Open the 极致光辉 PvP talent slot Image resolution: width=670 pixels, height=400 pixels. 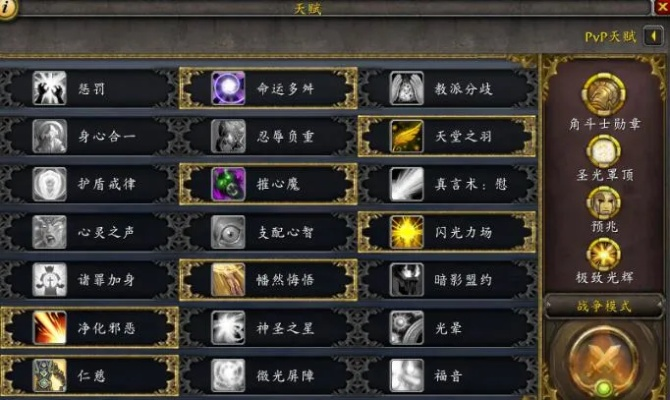tap(603, 255)
